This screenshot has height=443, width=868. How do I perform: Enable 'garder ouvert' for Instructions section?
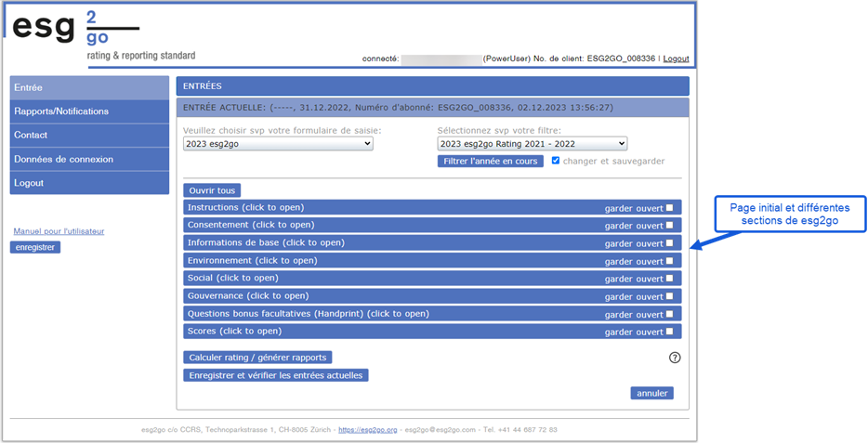tap(669, 207)
